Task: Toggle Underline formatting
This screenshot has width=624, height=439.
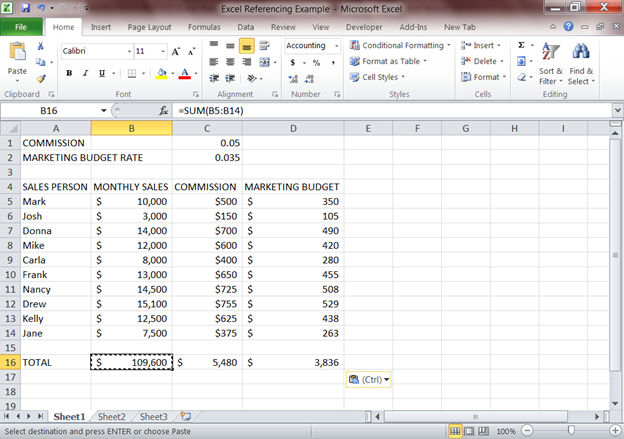Action: (102, 73)
